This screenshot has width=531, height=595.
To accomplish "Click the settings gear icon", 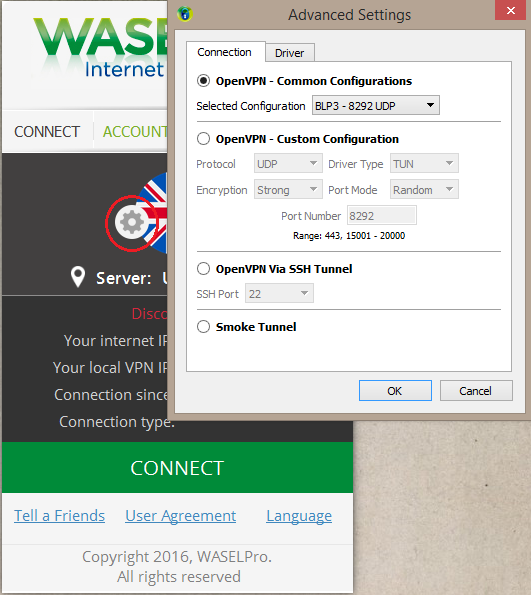I will tap(131, 223).
